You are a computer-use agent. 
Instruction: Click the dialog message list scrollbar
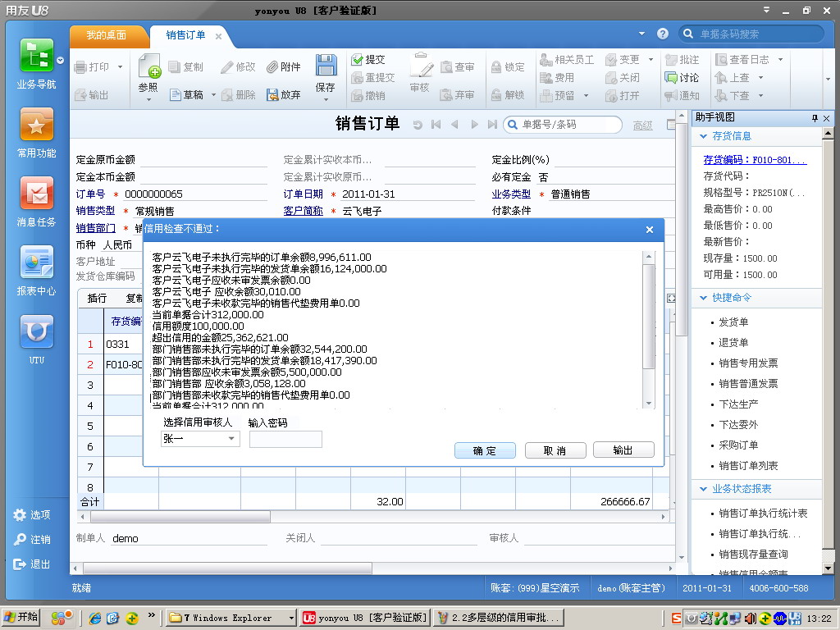(648, 330)
